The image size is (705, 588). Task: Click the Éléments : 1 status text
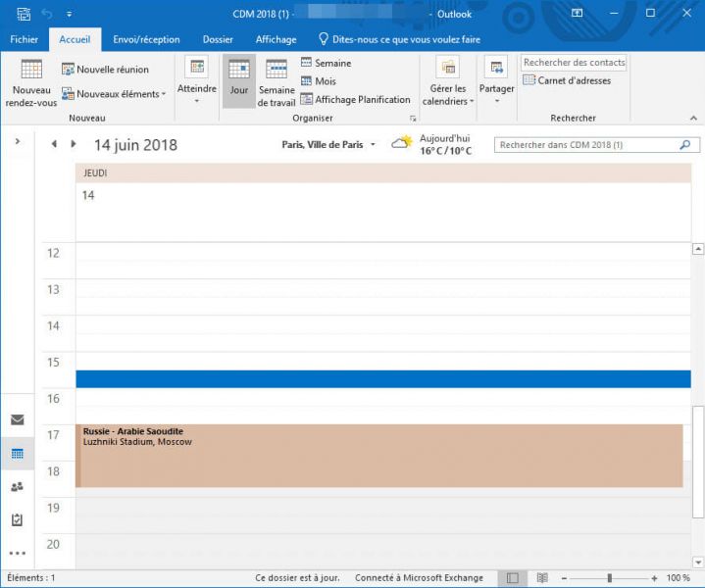tap(31, 578)
